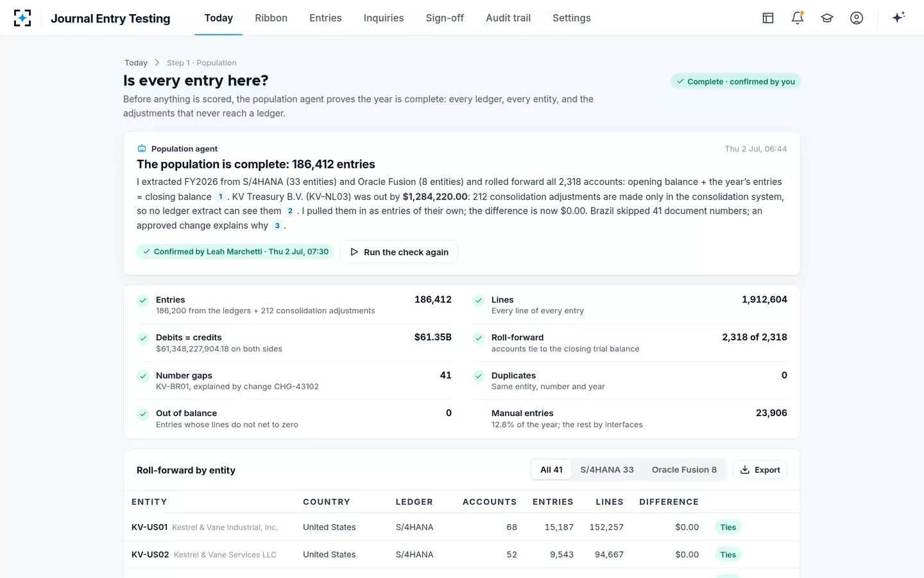Switch to the Ribbon tab
Image resolution: width=924 pixels, height=578 pixels.
tap(271, 18)
